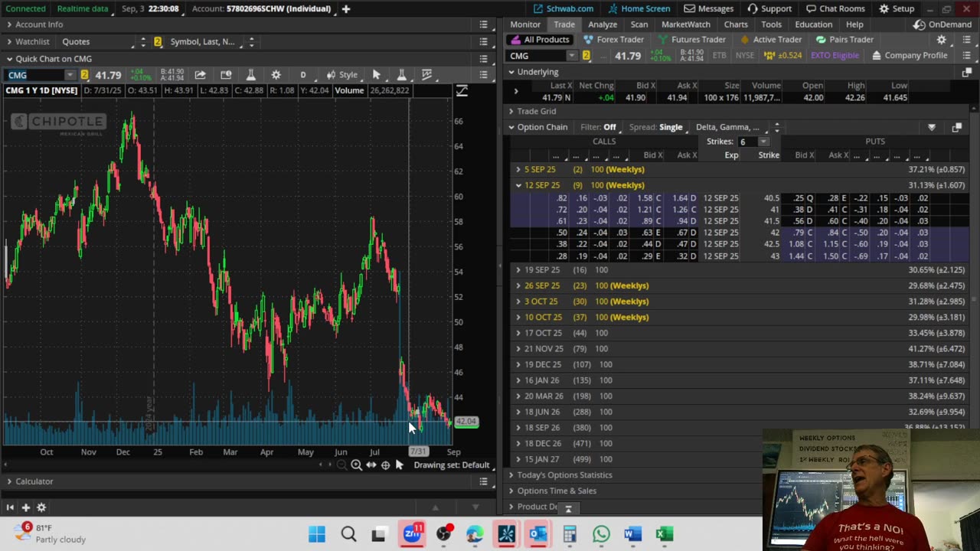The width and height of the screenshot is (980, 551).
Task: Open Quick Chart gadget list menu icon
Action: [x=483, y=59]
